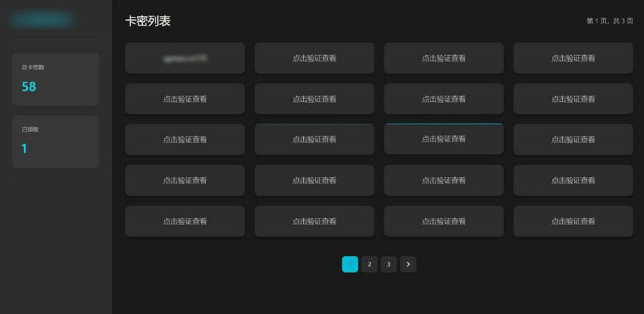644x314 pixels.
Task: Click 点击验证查看 in fourth row, last column
Action: pyautogui.click(x=573, y=180)
